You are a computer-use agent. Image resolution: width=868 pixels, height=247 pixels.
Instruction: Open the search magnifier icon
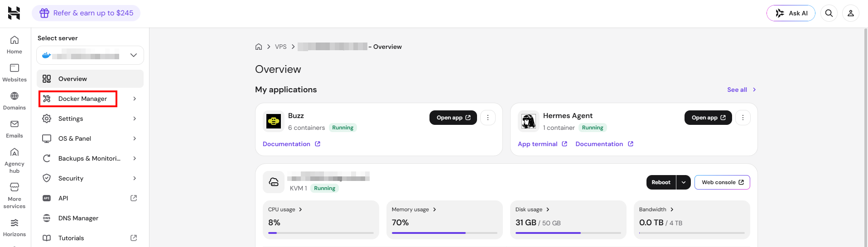point(829,13)
